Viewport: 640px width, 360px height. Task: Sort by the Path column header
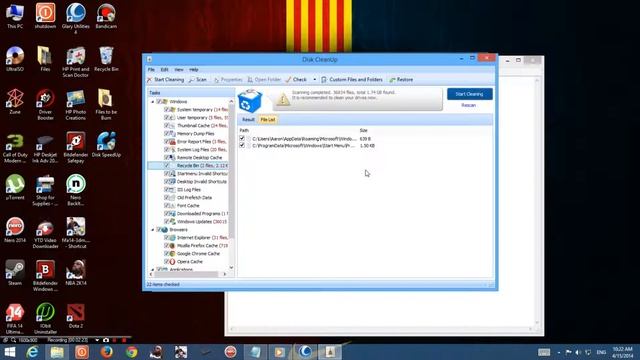pyautogui.click(x=244, y=130)
